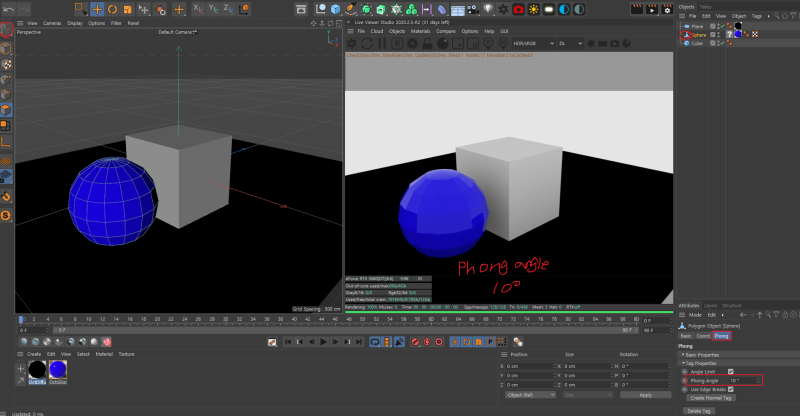Switch to the Coord. tab
This screenshot has width=800, height=416.
704,336
